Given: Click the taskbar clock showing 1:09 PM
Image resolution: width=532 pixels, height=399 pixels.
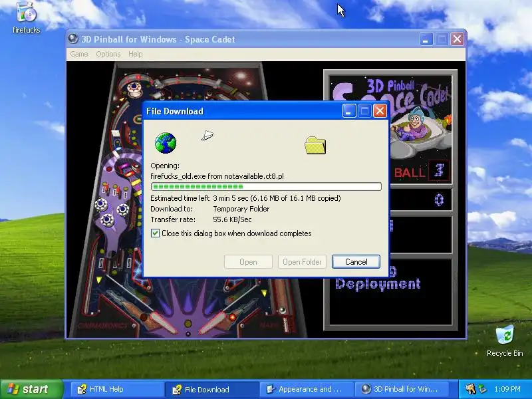Looking at the screenshot, I should [507, 389].
